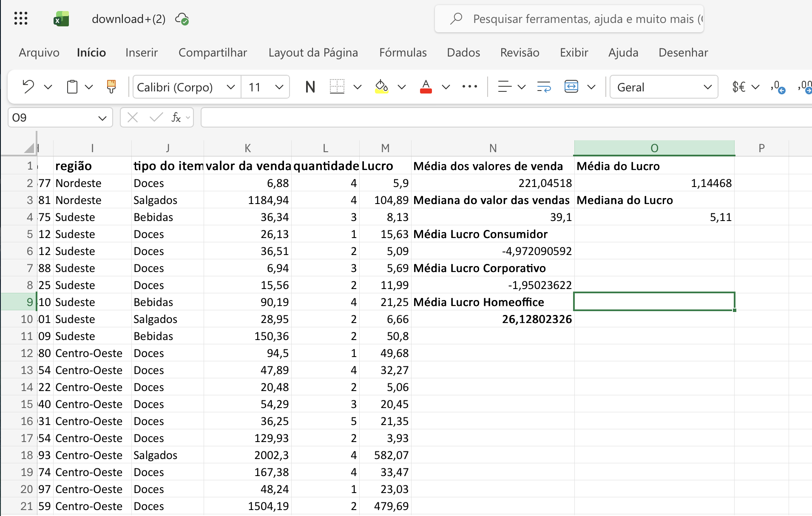Expand the currency format dropdown arrow
The width and height of the screenshot is (812, 516).
(755, 87)
